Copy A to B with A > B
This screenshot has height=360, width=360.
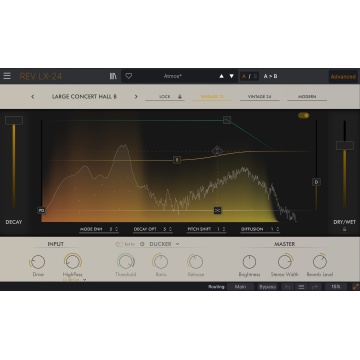(x=270, y=76)
